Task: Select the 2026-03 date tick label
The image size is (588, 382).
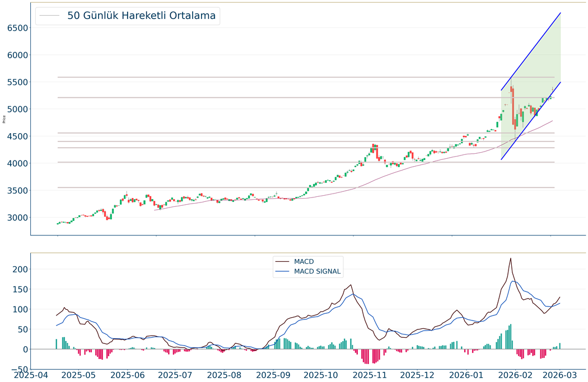Action: (x=560, y=375)
